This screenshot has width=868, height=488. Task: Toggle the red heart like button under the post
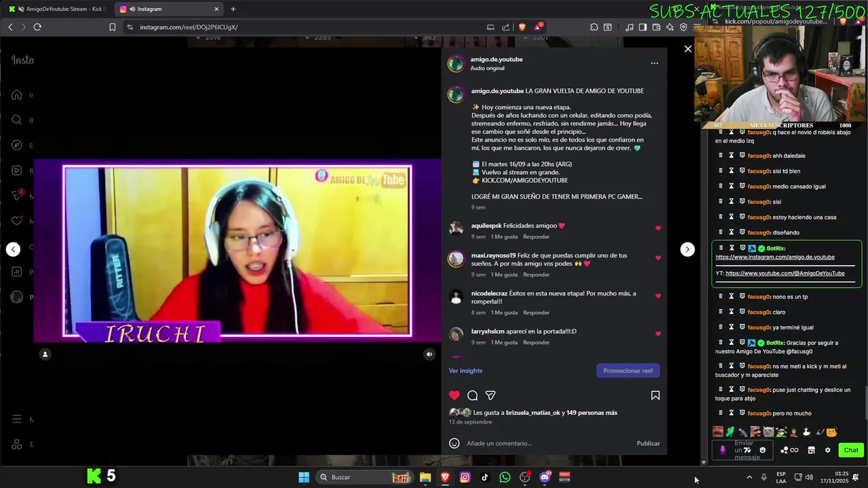point(454,395)
